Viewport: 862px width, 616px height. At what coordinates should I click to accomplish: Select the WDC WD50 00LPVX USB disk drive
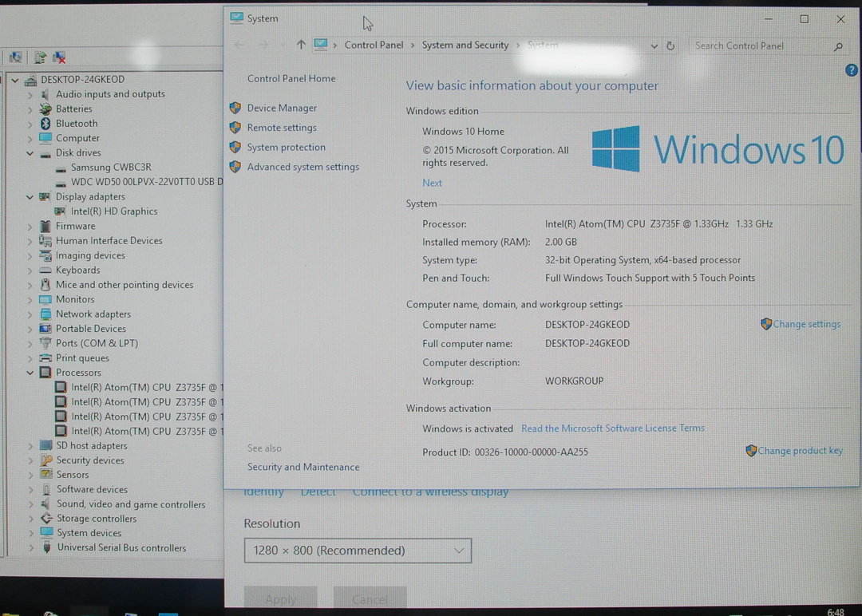click(x=147, y=182)
